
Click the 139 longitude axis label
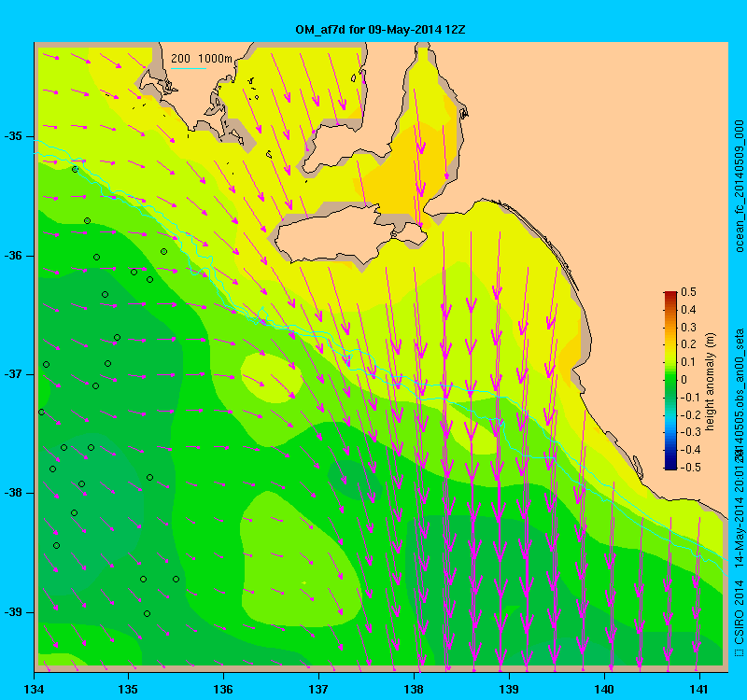[509, 690]
